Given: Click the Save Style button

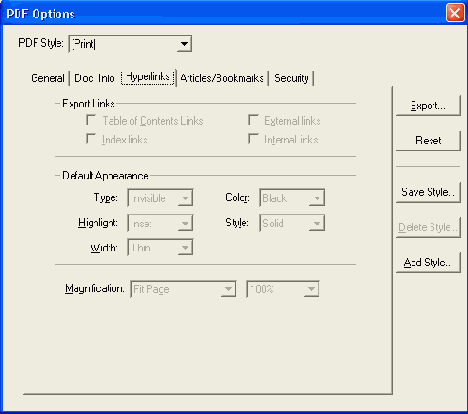Looking at the screenshot, I should click(x=428, y=192).
